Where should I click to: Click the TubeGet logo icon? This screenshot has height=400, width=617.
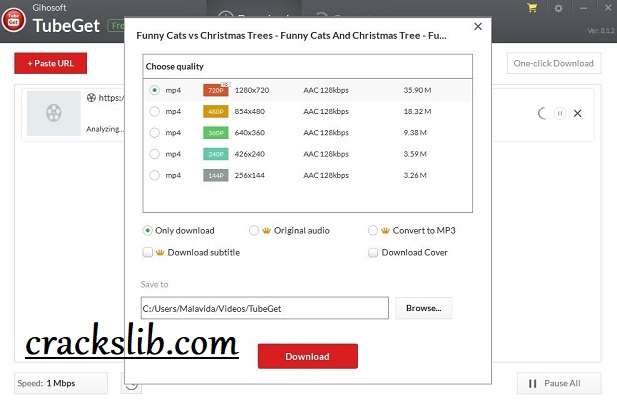[13, 20]
